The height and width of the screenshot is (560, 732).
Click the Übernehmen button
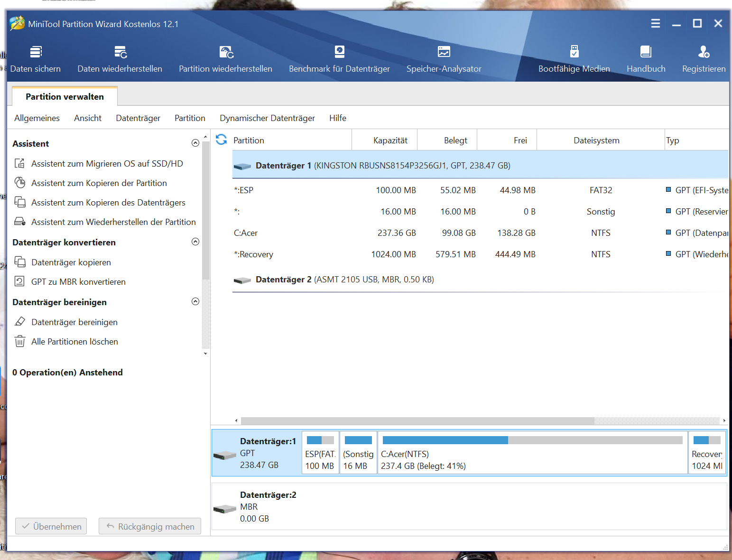click(51, 526)
